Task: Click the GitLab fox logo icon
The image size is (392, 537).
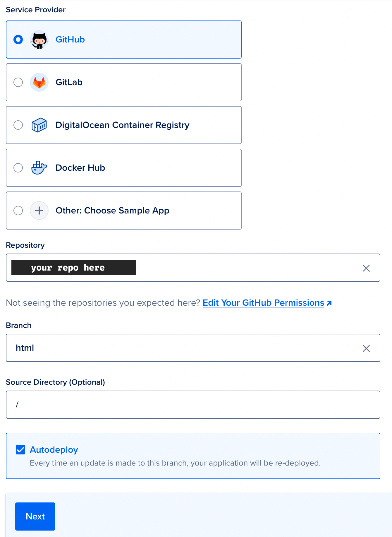Action: click(39, 82)
